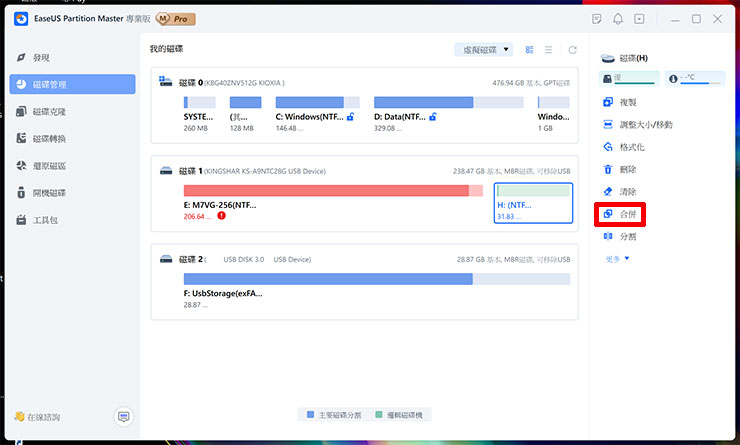The height and width of the screenshot is (445, 740).
Task: Click the C: Windows usage bar
Action: (x=318, y=102)
